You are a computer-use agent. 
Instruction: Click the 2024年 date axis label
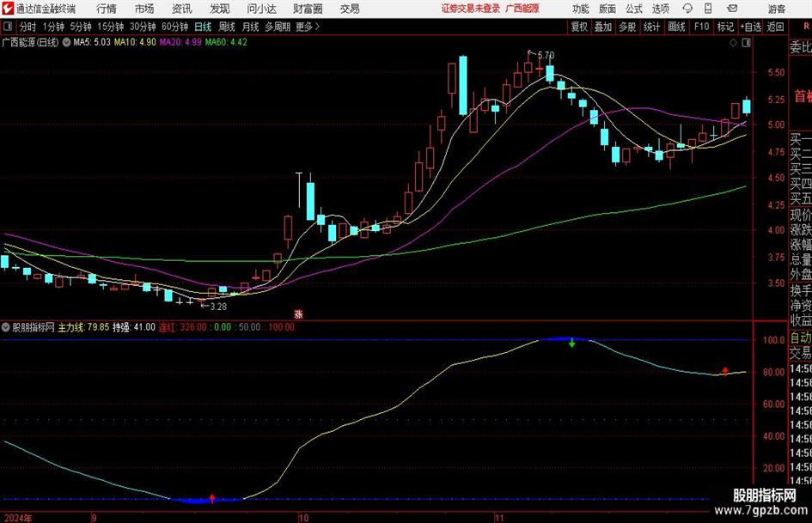[x=18, y=518]
